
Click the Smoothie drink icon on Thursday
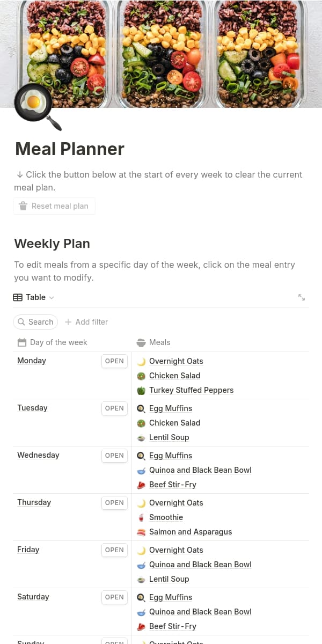pos(142,517)
